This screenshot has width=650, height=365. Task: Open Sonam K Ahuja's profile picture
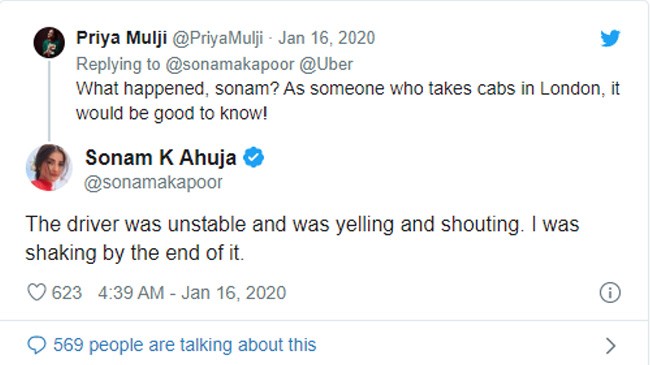tap(49, 168)
